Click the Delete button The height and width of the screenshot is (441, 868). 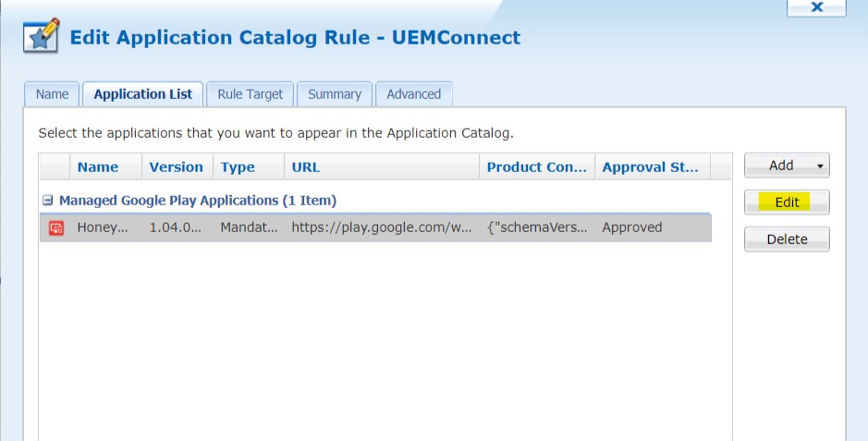[x=787, y=239]
